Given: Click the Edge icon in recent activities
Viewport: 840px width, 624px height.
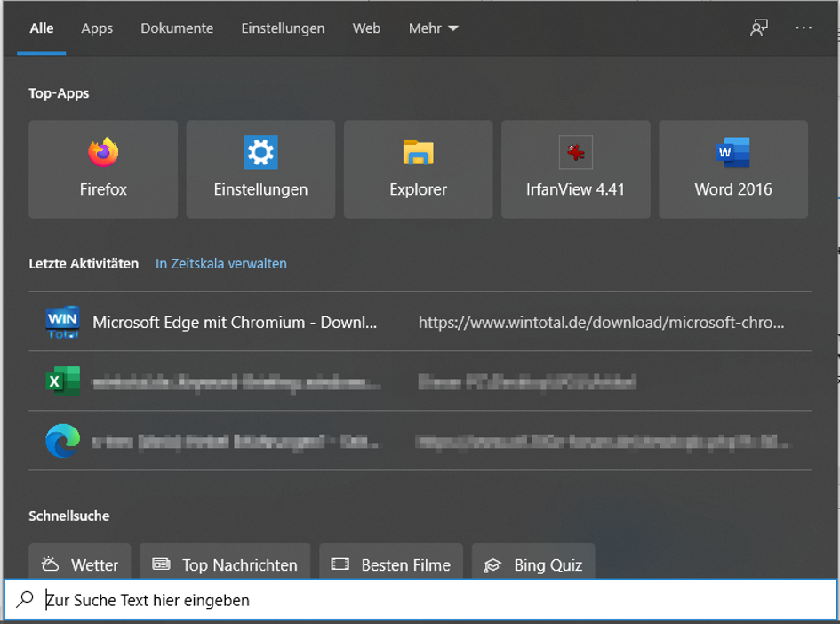Looking at the screenshot, I should click(63, 441).
